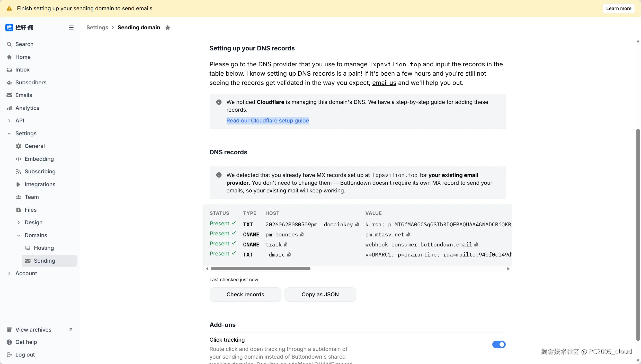Click the external link arrow beside View archives
The image size is (641, 364).
71,330
